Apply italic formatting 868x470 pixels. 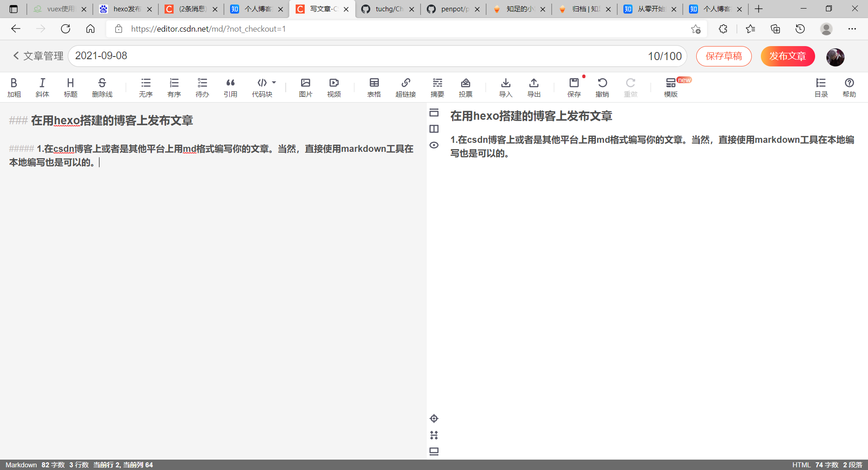click(42, 87)
